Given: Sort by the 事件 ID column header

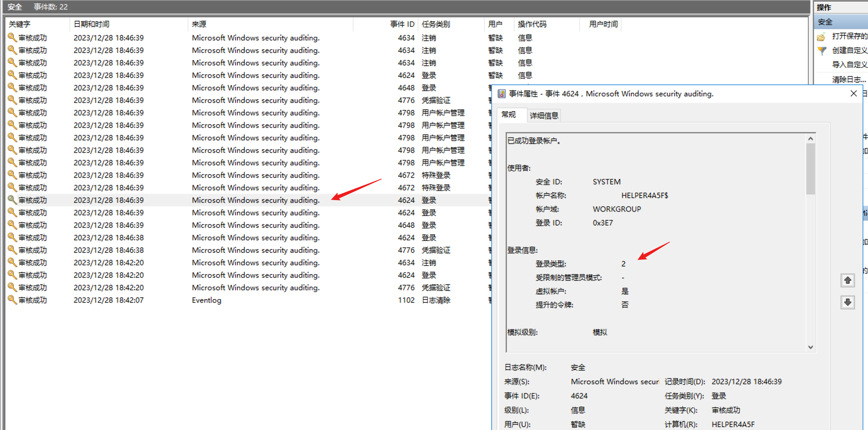Looking at the screenshot, I should click(402, 24).
